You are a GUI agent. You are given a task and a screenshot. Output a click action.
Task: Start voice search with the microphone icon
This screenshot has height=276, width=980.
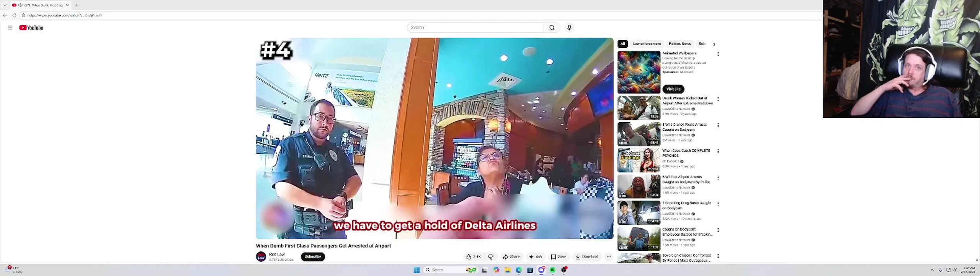pyautogui.click(x=569, y=28)
